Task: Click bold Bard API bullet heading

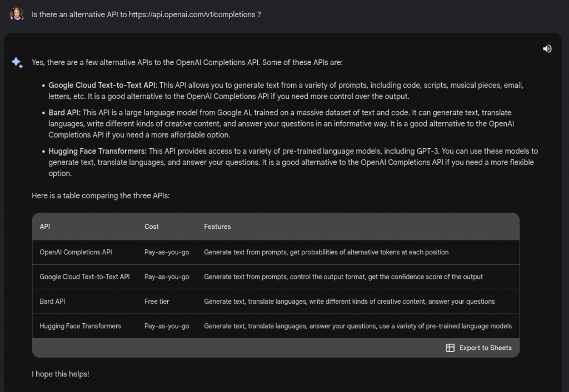Action: point(64,112)
